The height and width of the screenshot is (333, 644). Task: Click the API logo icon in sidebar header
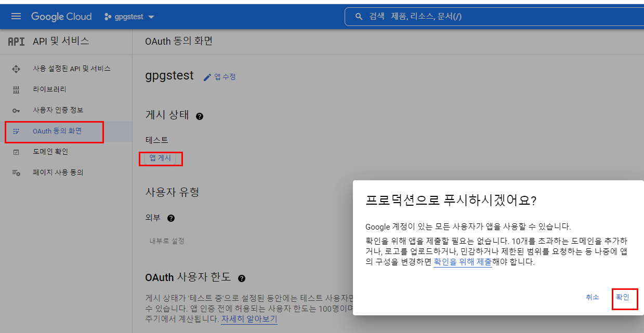pyautogui.click(x=16, y=41)
